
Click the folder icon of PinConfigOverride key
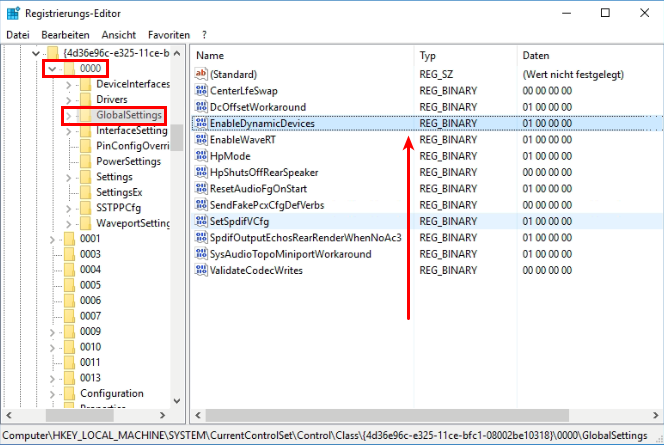86,146
